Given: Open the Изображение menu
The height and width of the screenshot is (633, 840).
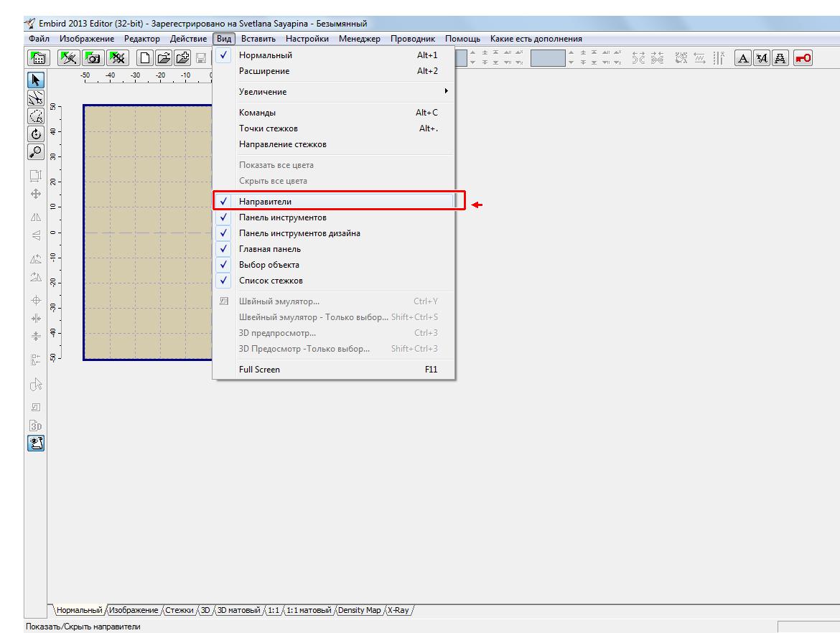Looking at the screenshot, I should 87,39.
